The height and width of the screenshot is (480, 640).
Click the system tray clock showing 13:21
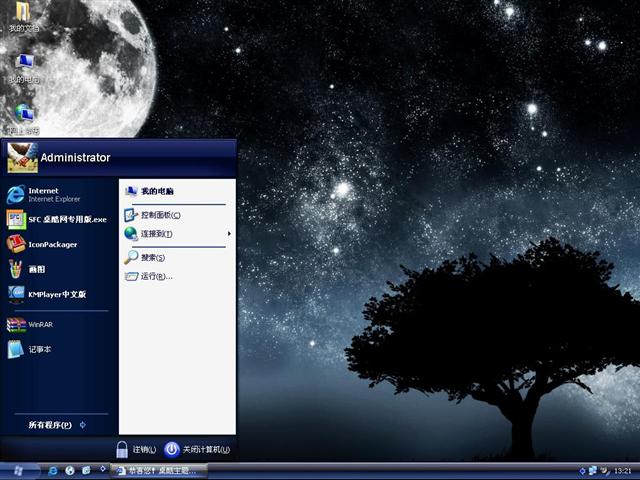622,470
